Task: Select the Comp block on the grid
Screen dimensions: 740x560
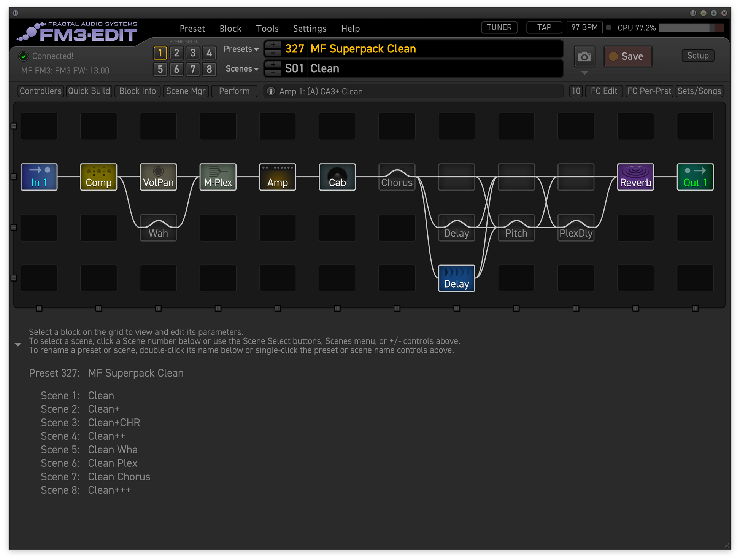Action: coord(98,177)
